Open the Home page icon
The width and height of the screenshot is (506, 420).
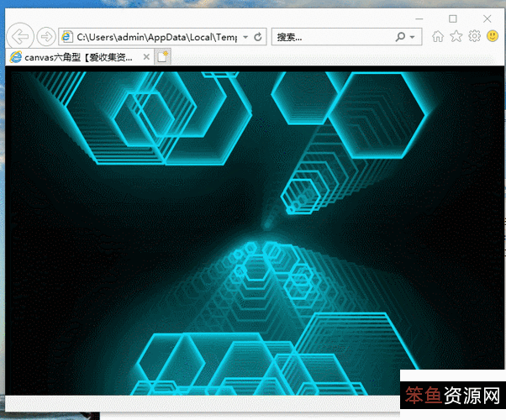(438, 36)
